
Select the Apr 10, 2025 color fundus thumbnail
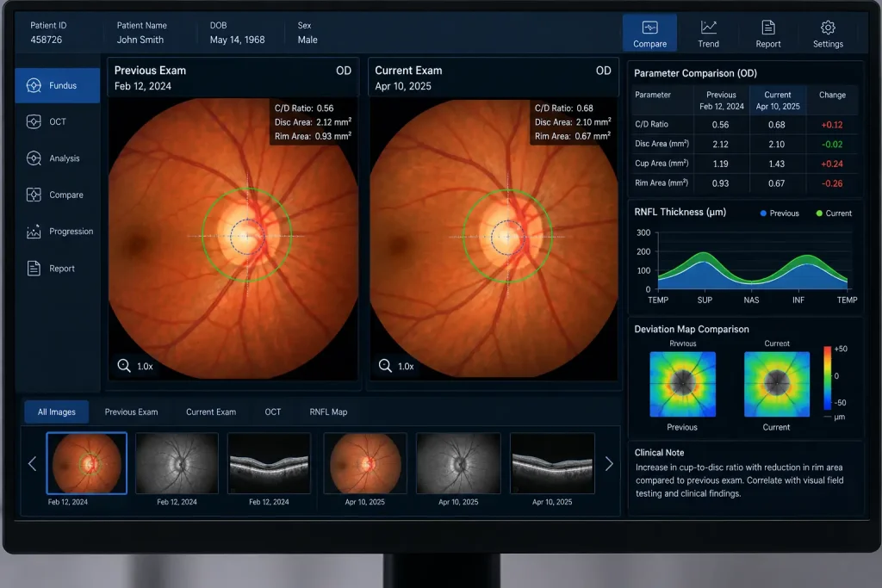[x=365, y=463]
